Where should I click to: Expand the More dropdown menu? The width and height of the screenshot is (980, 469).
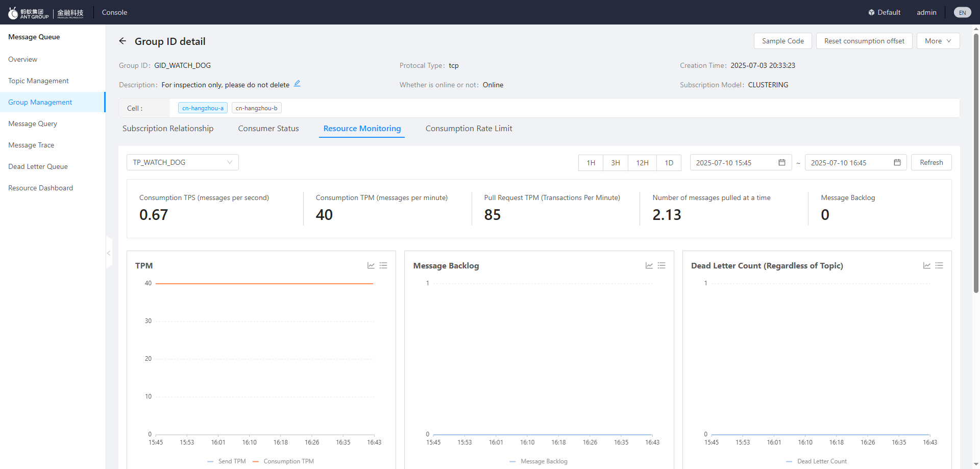tap(938, 41)
